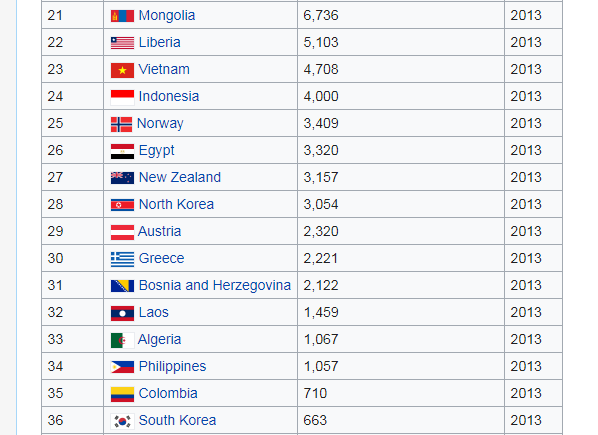Open the Austria link

[159, 231]
